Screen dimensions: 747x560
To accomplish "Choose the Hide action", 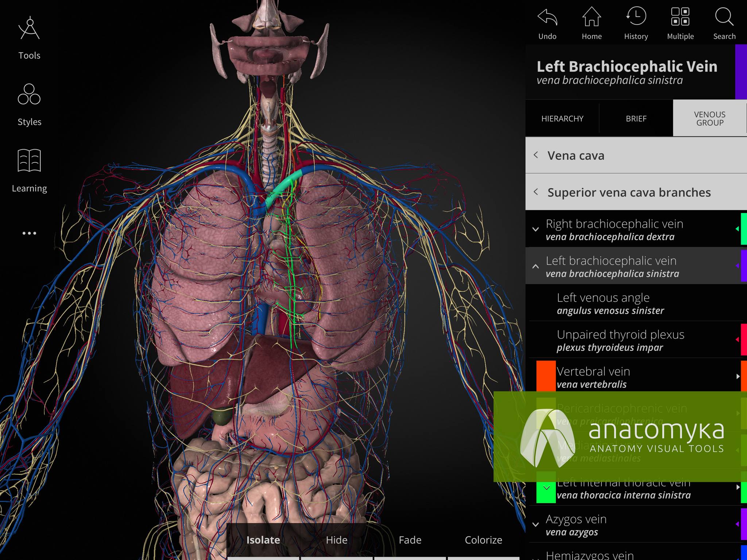I will click(x=336, y=540).
